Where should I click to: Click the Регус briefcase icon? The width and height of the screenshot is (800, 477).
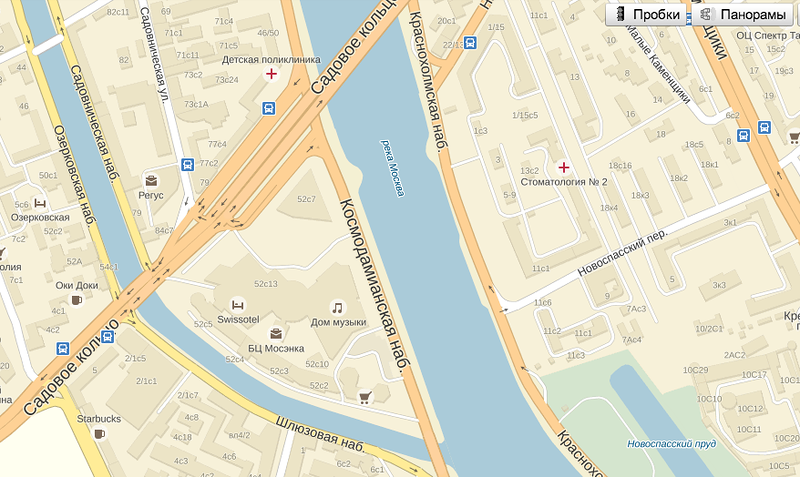point(151,181)
